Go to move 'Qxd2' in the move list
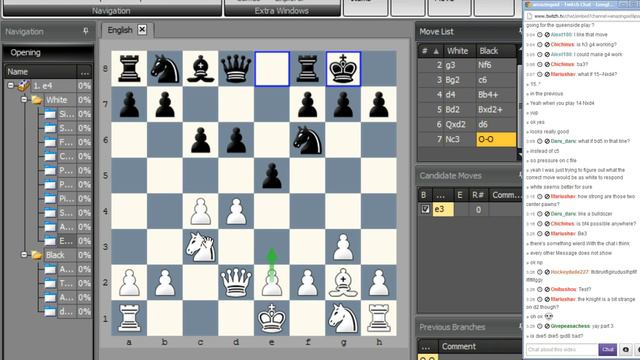640x360 pixels. (x=459, y=124)
